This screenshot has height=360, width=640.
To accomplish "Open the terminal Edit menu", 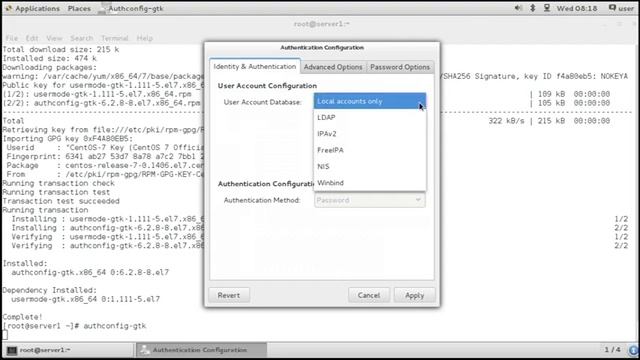I will (32, 38).
